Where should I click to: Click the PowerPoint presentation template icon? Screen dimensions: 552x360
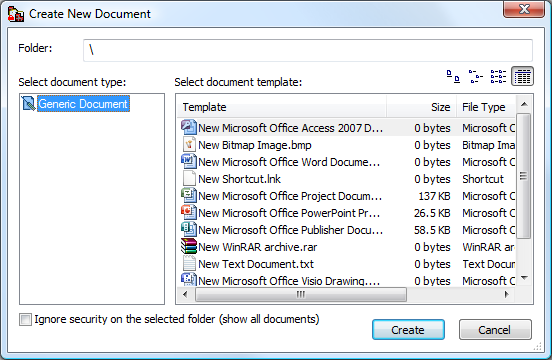coord(189,212)
